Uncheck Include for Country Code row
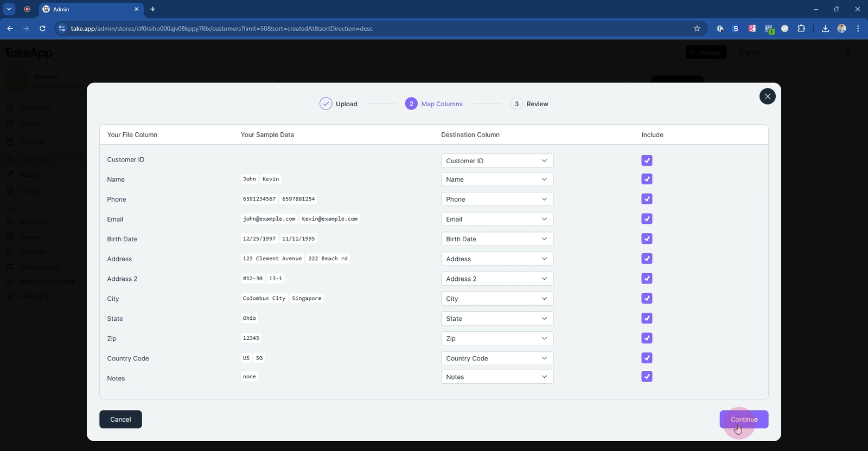The width and height of the screenshot is (868, 451). tap(647, 358)
